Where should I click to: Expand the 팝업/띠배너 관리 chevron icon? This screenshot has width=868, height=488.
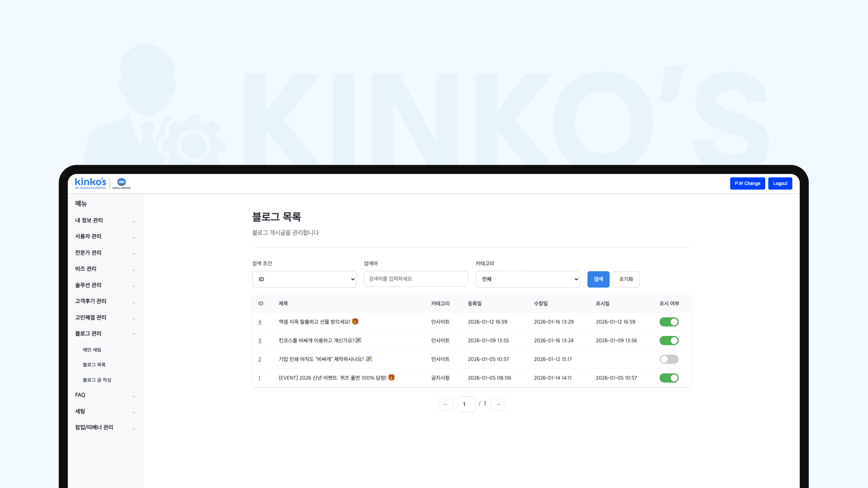[x=134, y=429]
